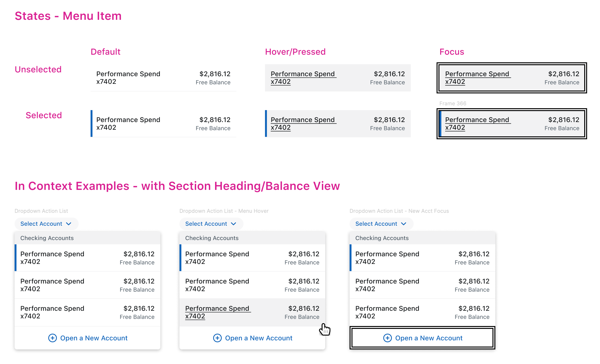
Task: Click the hand cursor icon near Menu Hover list
Action: point(325,330)
